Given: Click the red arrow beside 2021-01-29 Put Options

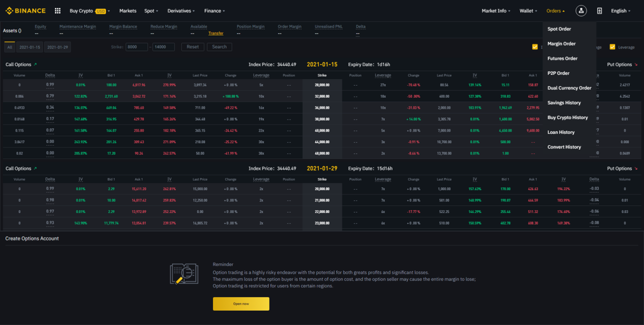Looking at the screenshot, I should tap(637, 169).
